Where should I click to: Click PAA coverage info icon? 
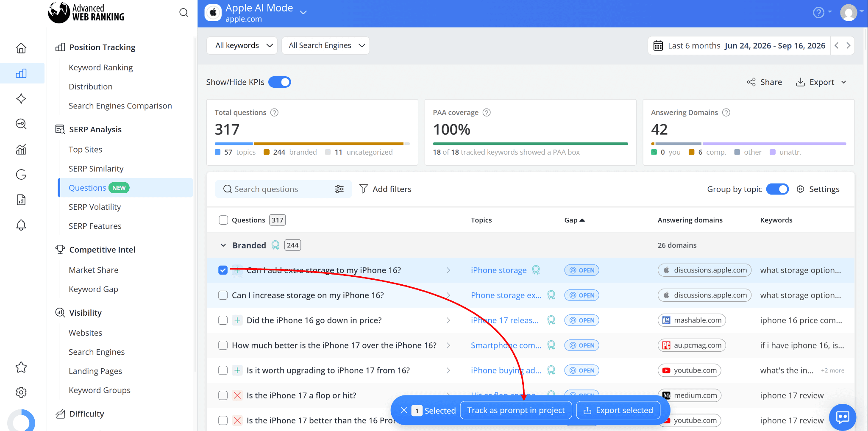tap(487, 112)
